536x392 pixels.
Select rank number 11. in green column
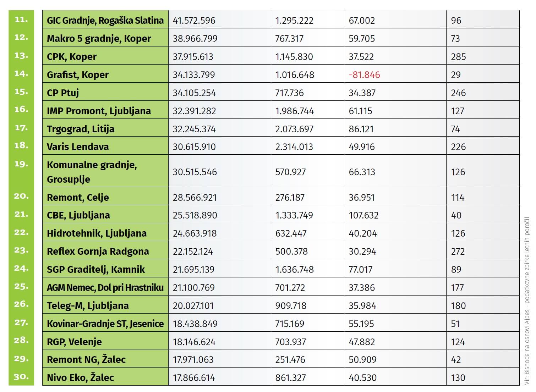21,19
